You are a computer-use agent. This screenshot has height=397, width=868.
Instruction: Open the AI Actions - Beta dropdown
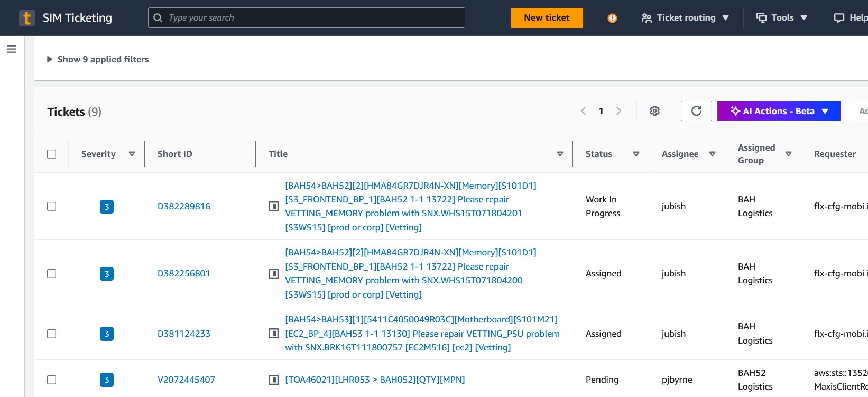pyautogui.click(x=779, y=111)
